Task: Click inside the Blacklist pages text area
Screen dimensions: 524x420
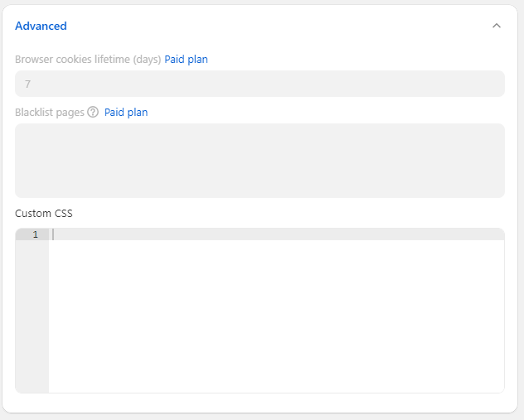Action: point(260,160)
